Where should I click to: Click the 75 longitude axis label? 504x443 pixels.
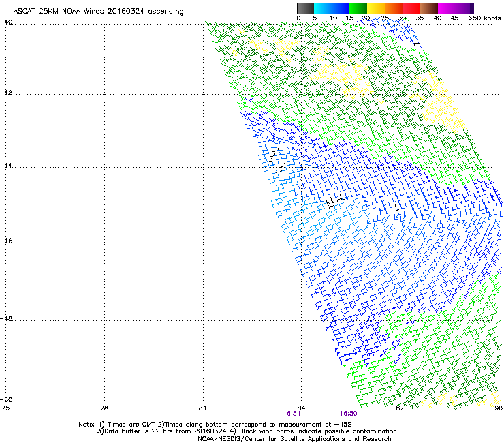tap(5, 408)
